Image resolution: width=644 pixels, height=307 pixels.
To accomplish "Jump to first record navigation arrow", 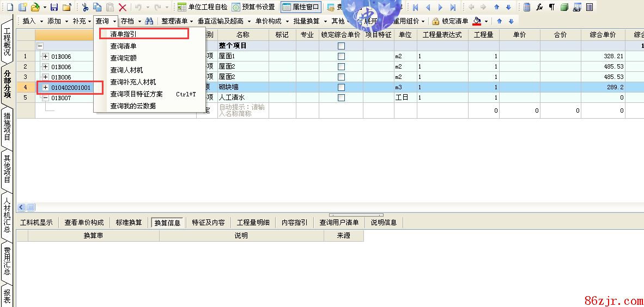I will point(416,7).
